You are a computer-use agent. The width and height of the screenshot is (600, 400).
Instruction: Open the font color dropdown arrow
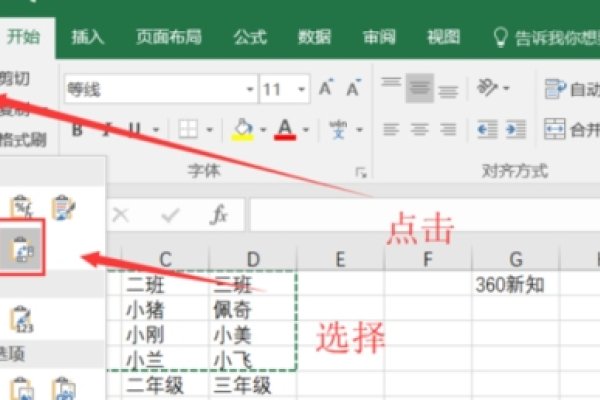[306, 130]
